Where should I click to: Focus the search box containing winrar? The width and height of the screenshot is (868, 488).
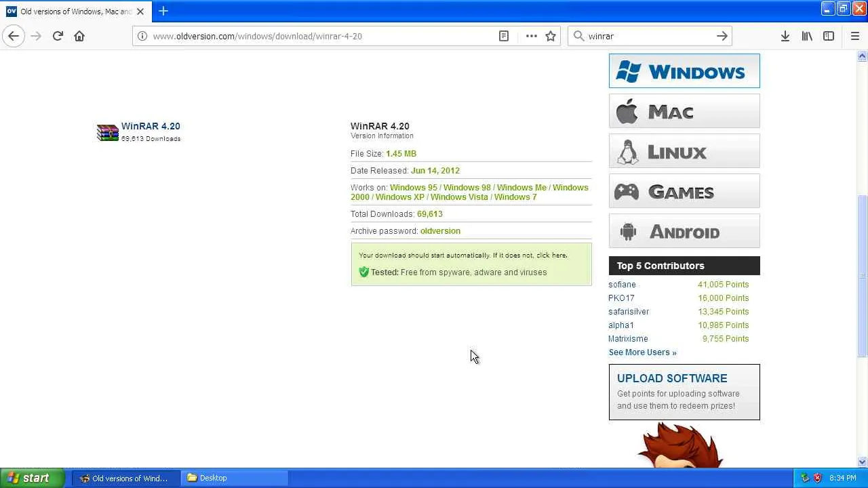tap(650, 36)
